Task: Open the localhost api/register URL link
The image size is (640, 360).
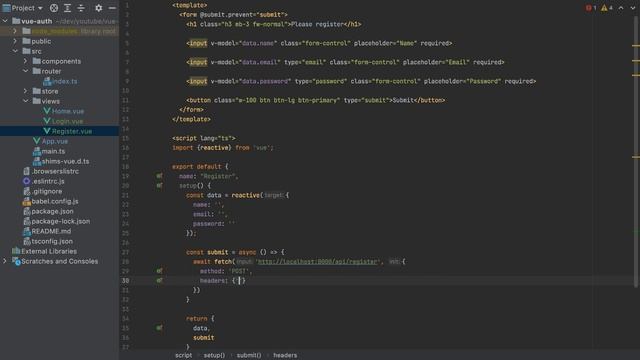Action: 318,262
